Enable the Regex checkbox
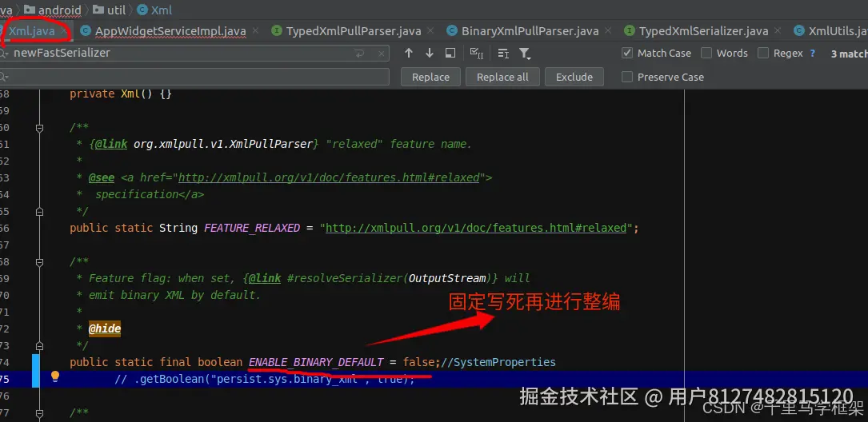Screen dimensions: 868x422 coord(763,53)
